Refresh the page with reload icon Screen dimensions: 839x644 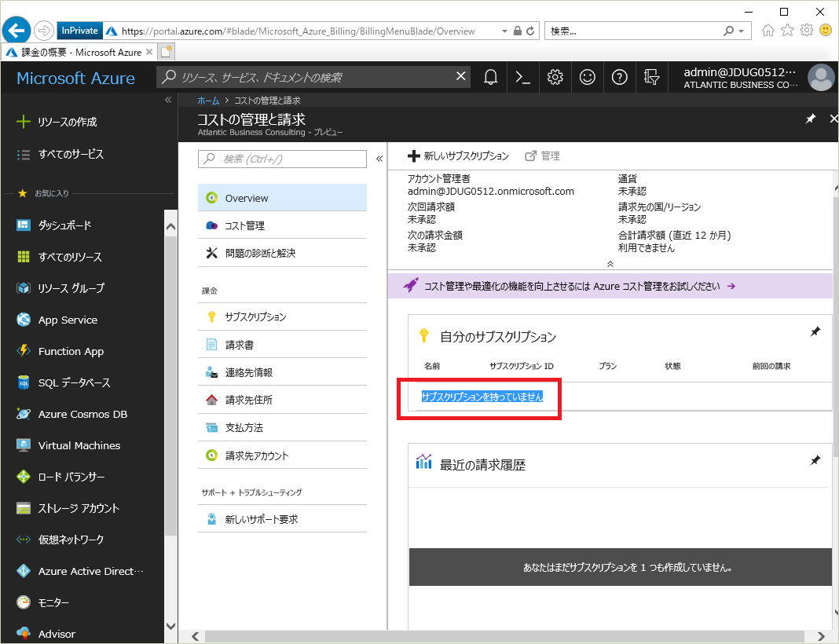pyautogui.click(x=530, y=31)
